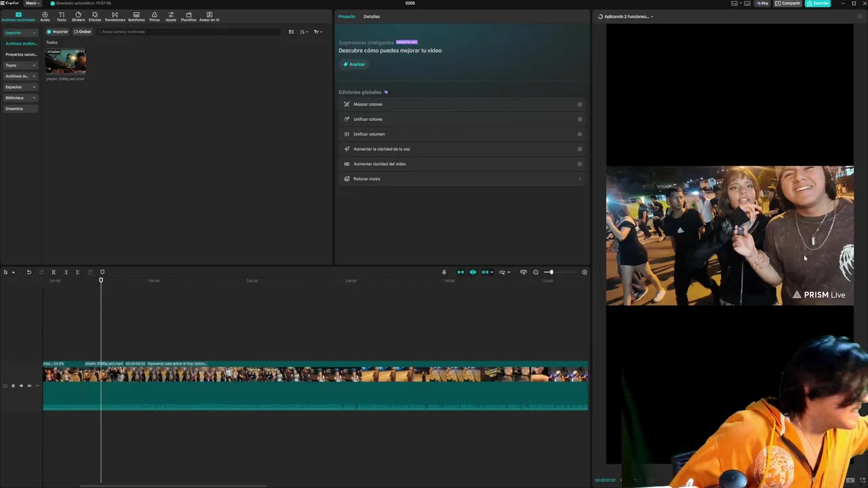
Task: Open the Ajuste panel
Action: tap(171, 16)
